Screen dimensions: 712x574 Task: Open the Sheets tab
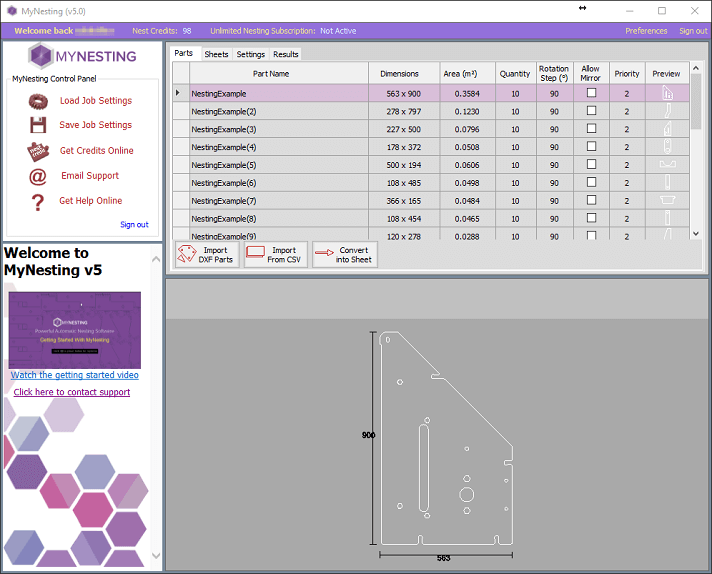216,54
